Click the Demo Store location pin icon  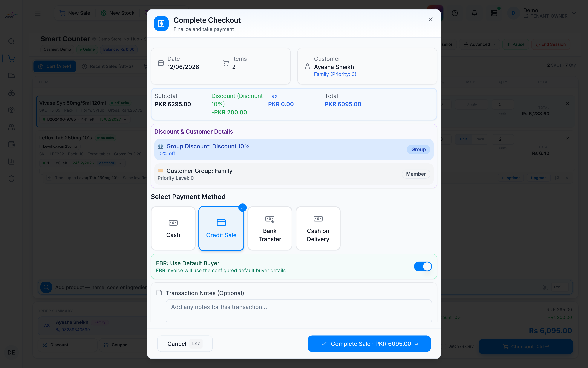click(94, 39)
